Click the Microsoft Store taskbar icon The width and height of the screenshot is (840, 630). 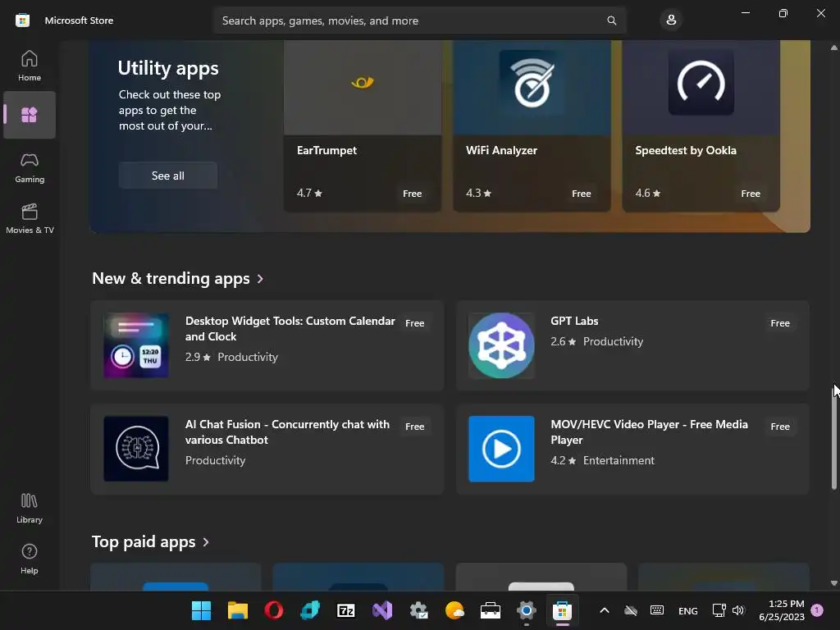click(x=563, y=610)
